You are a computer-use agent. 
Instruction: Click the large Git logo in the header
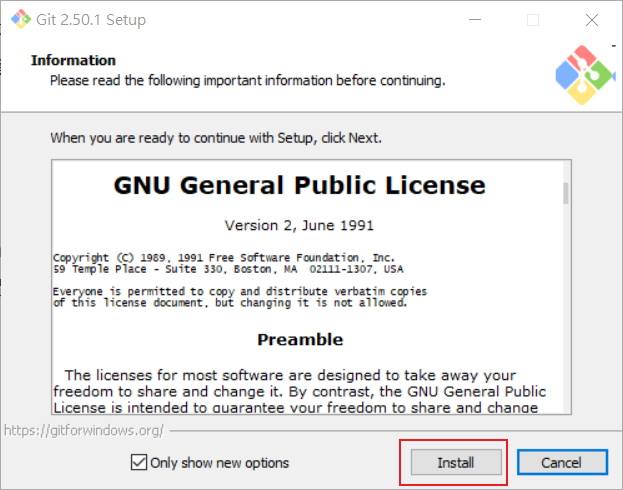pyautogui.click(x=584, y=75)
